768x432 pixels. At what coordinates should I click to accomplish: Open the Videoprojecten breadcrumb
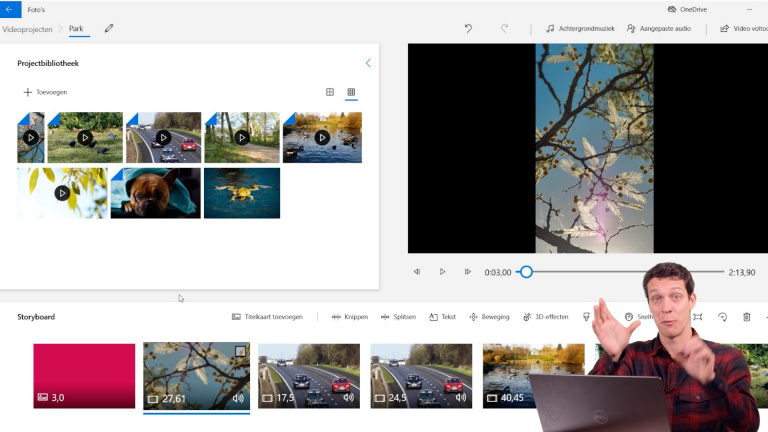[28, 29]
